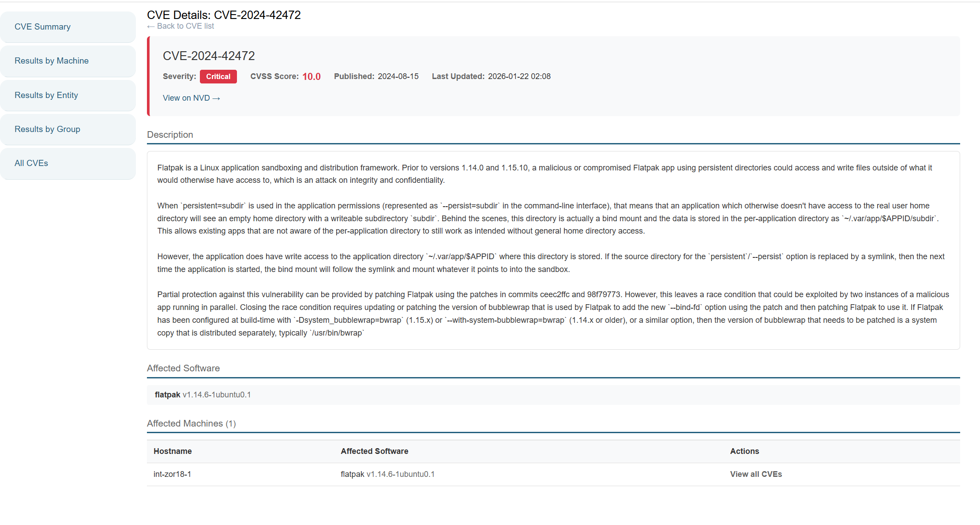Click hostname int-zor18-1 in table
The image size is (980, 525).
coord(172,474)
